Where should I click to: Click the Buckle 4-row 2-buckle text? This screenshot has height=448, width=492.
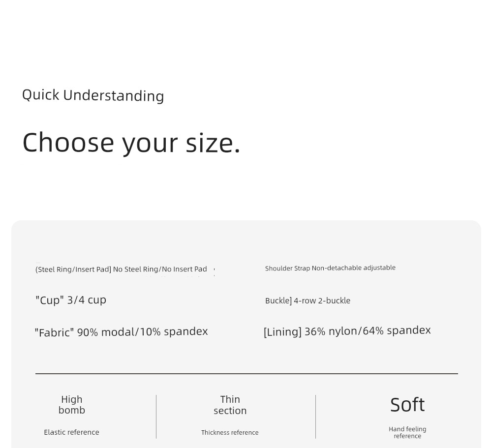307,300
